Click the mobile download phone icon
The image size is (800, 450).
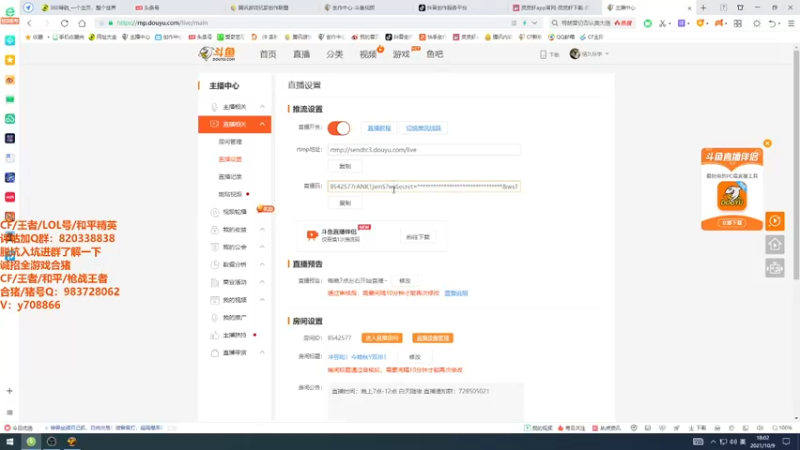[x=543, y=54]
